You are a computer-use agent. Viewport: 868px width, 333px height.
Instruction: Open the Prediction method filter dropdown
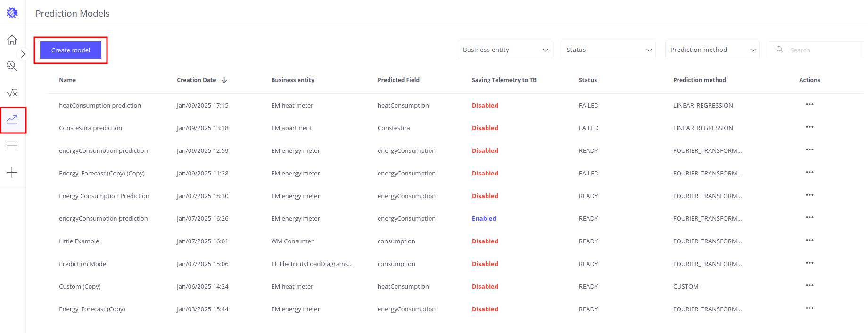(x=712, y=50)
